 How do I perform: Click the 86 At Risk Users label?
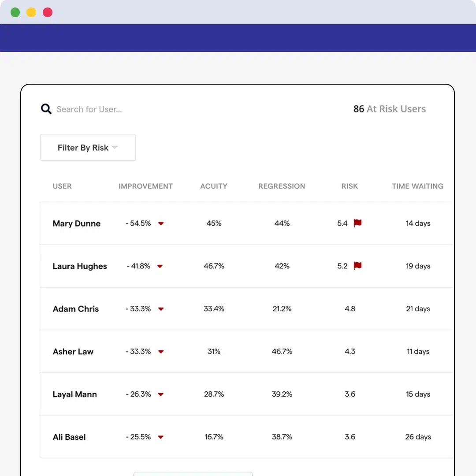tap(390, 109)
